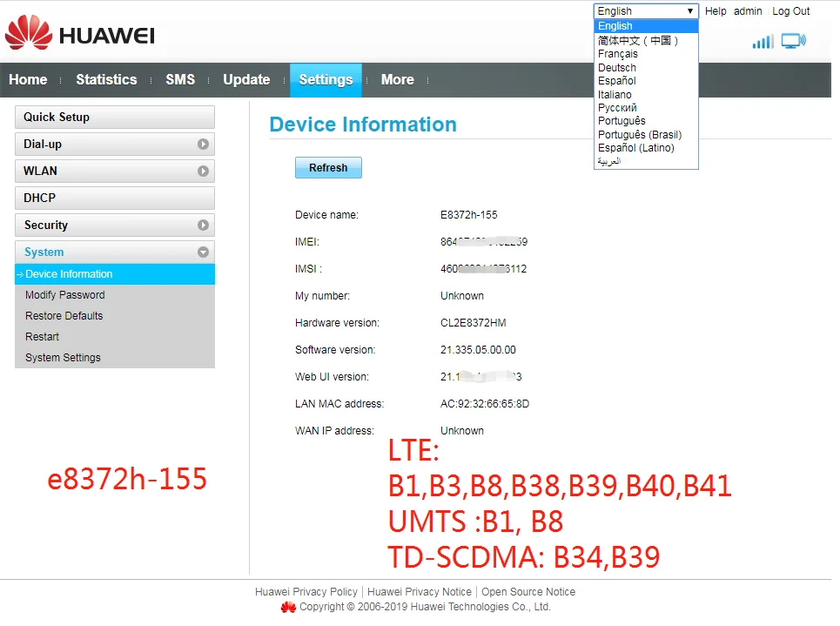Choose Deutsch language option
Image resolution: width=840 pixels, height=626 pixels.
click(646, 68)
